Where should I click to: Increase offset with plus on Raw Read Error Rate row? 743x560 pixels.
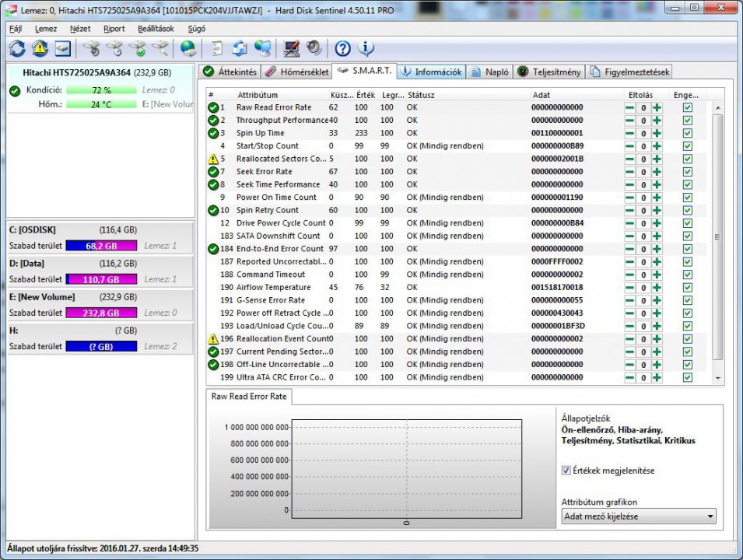tap(657, 107)
